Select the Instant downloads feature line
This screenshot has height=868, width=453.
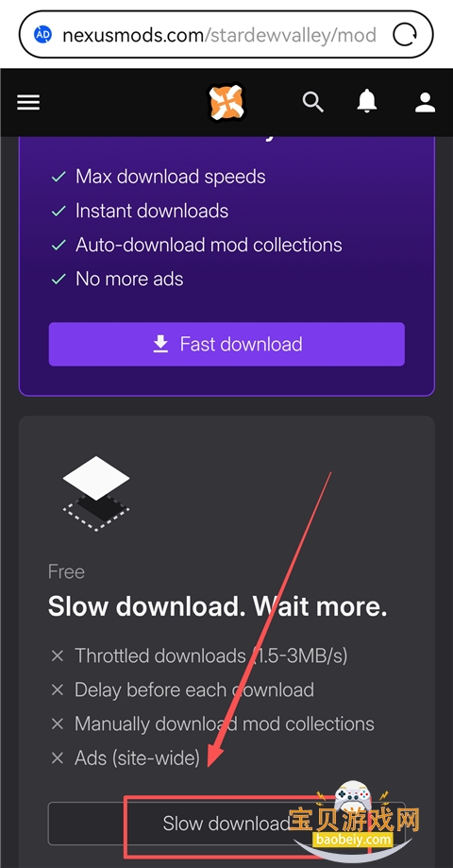(x=152, y=211)
